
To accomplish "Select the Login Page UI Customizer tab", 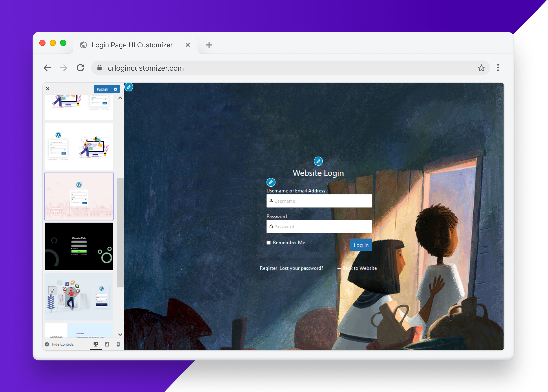I will (x=132, y=45).
